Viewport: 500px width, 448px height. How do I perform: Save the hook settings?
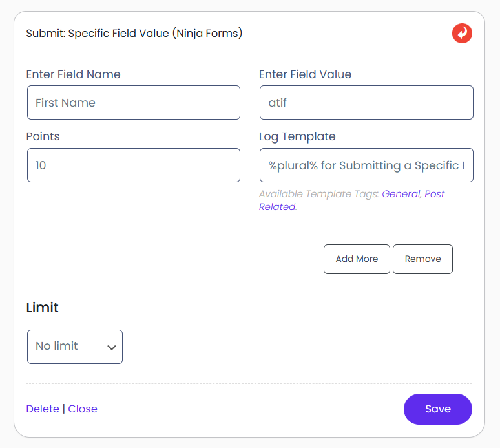437,409
